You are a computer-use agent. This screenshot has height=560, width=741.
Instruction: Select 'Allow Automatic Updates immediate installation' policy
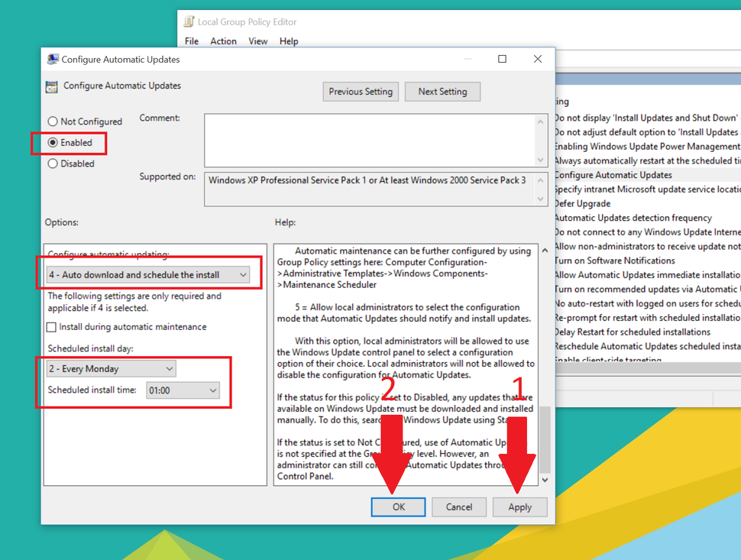(x=648, y=274)
